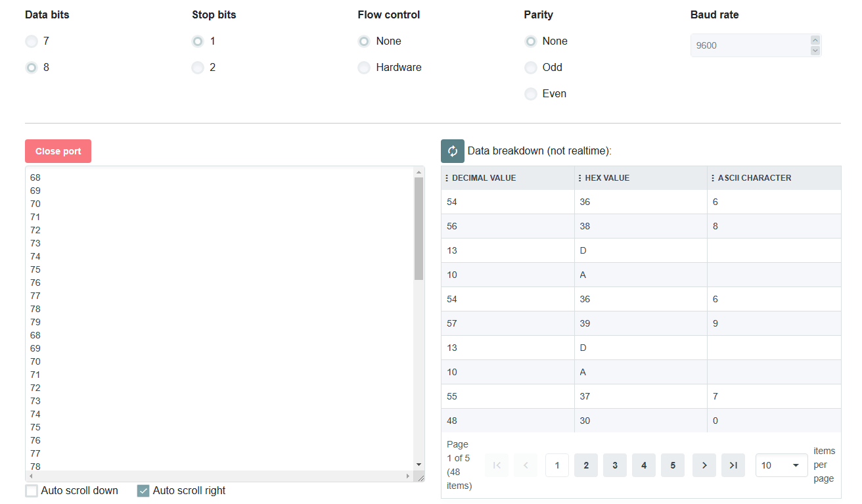The height and width of the screenshot is (504, 862).
Task: Select 7 data bits
Action: pos(32,41)
